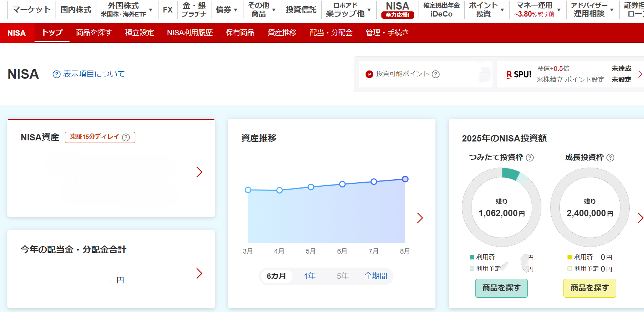Screen dimensions: 644x312
Task: Click the 東証15分ディレイ help question mark
Action: tap(126, 137)
